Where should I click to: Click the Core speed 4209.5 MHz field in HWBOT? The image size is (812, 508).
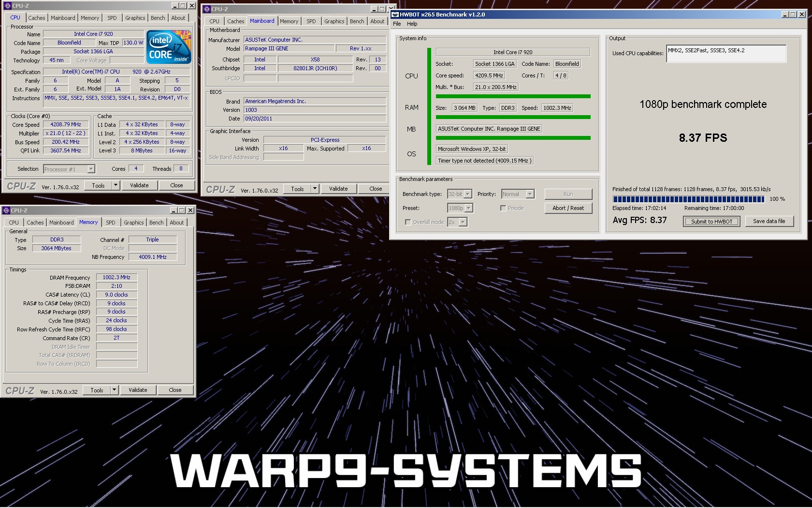pos(489,75)
